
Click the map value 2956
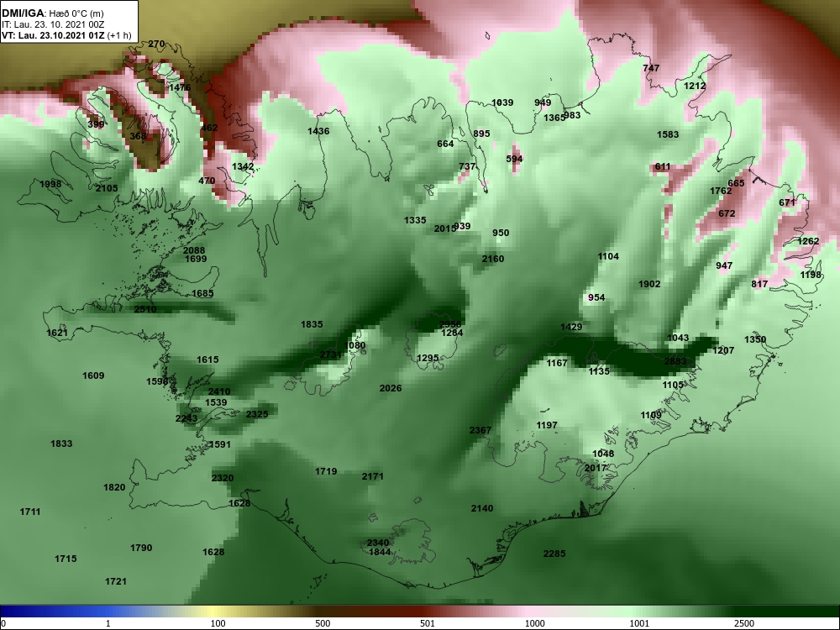point(450,324)
